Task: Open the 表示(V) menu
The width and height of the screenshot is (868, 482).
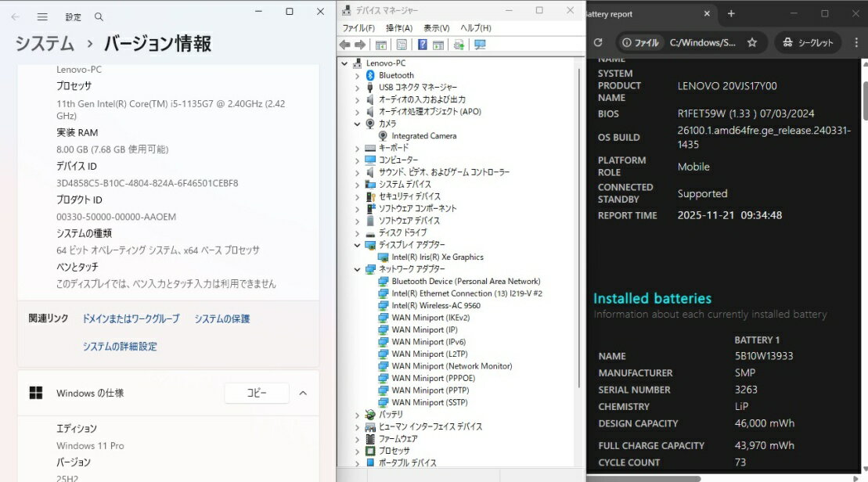Action: [436, 28]
